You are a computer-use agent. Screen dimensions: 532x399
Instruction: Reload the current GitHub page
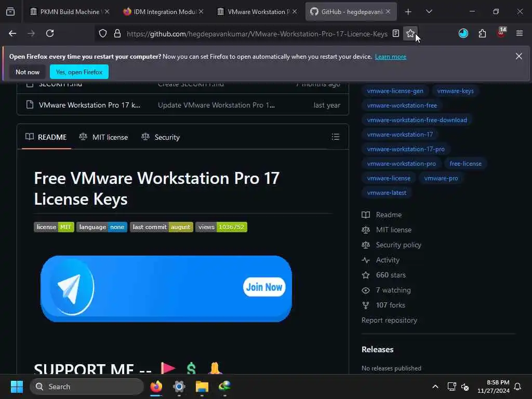[50, 33]
